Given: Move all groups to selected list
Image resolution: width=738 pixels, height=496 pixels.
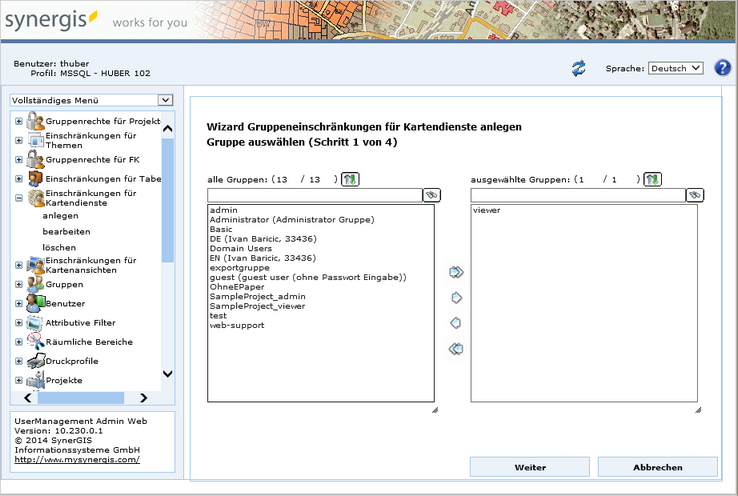Looking at the screenshot, I should pyautogui.click(x=456, y=272).
